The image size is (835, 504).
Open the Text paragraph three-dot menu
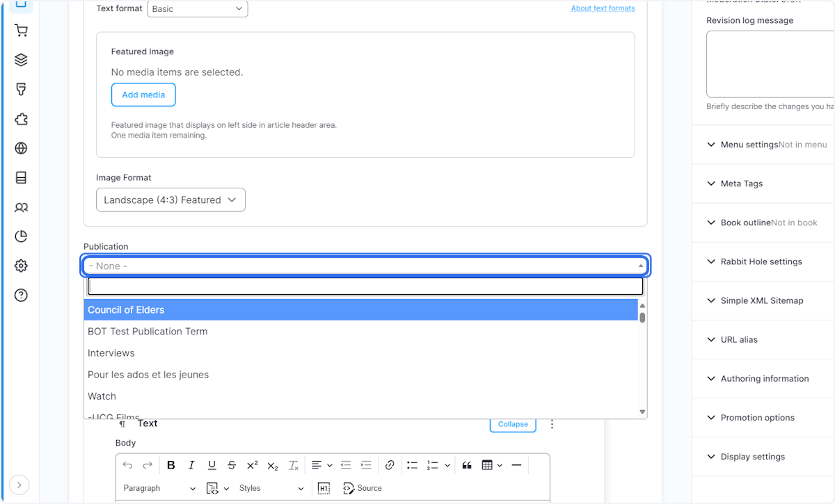552,424
